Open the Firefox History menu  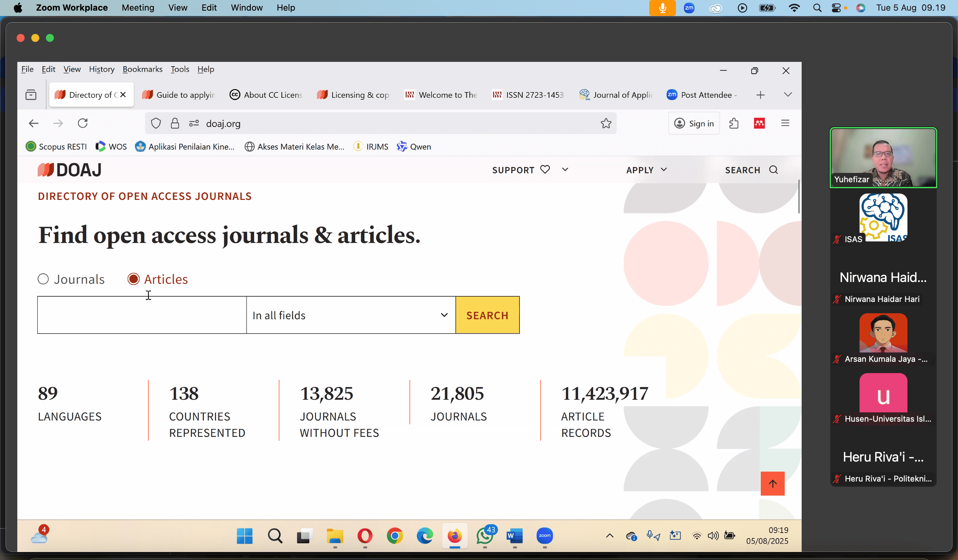click(101, 69)
